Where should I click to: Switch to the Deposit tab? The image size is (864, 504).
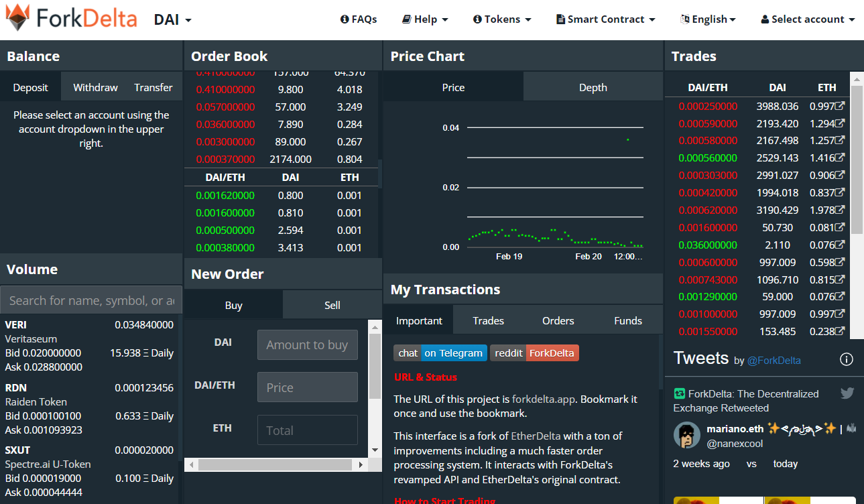31,87
